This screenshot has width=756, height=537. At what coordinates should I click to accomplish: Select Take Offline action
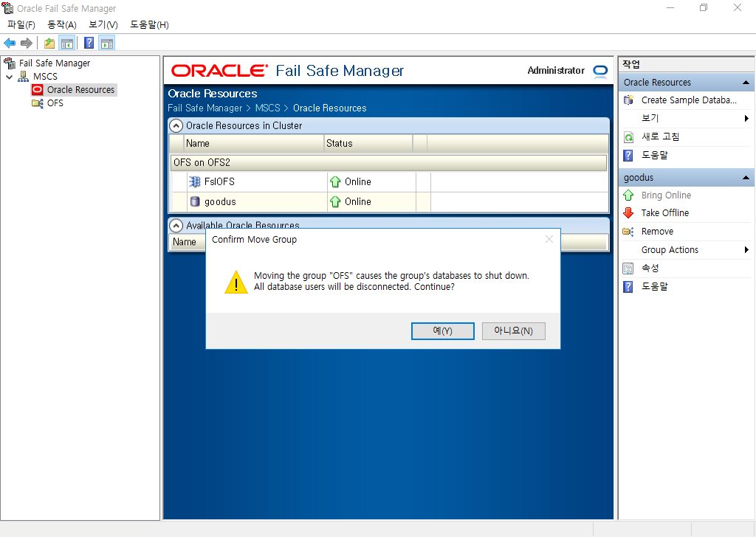coord(665,213)
